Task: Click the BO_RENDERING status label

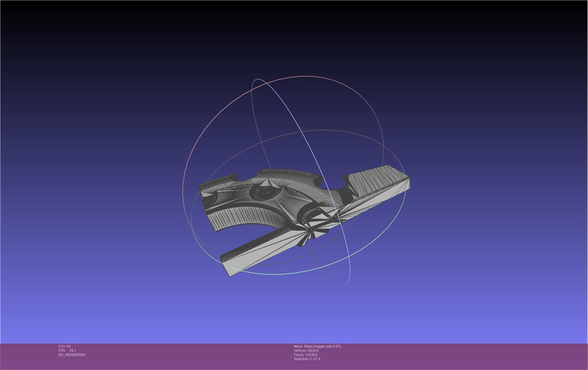Action: [x=72, y=355]
